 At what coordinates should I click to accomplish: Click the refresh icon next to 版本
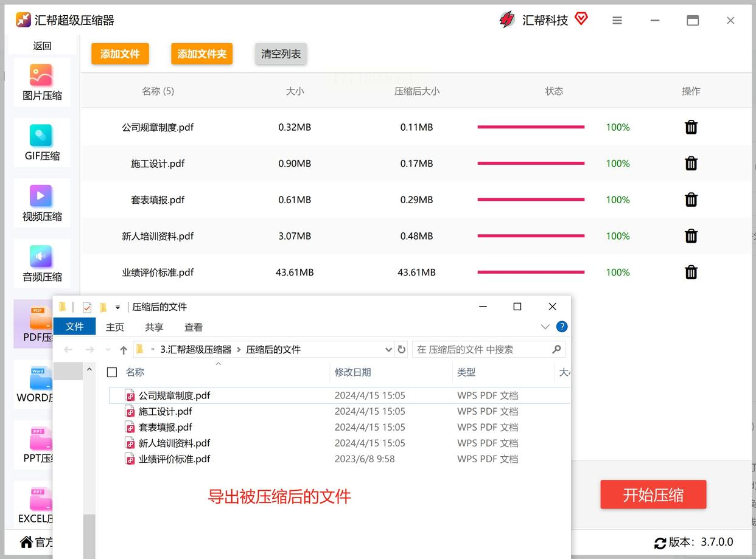point(660,543)
